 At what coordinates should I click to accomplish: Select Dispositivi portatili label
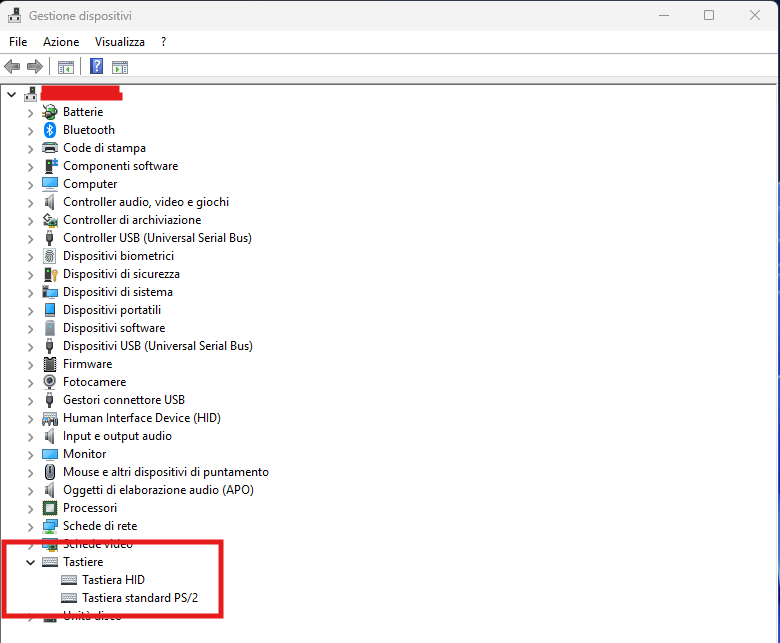pos(112,310)
